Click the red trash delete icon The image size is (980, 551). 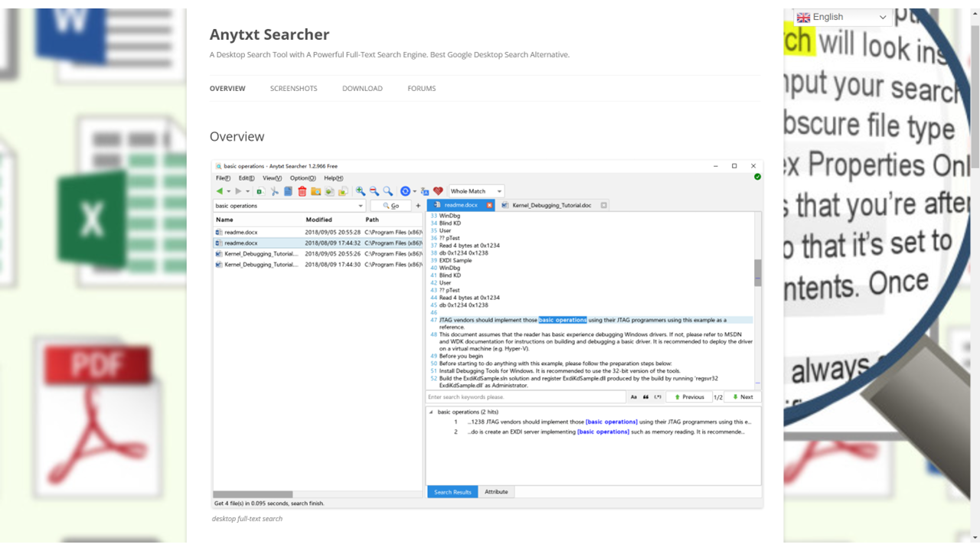302,191
